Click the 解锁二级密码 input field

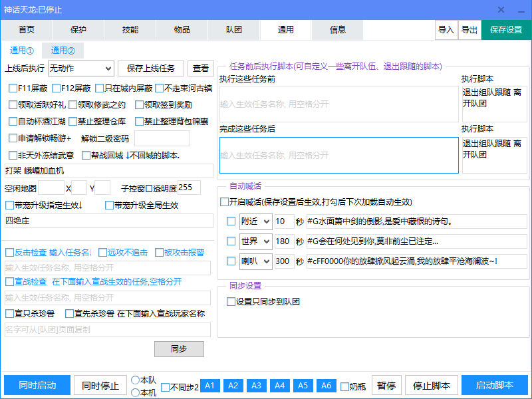click(x=162, y=138)
